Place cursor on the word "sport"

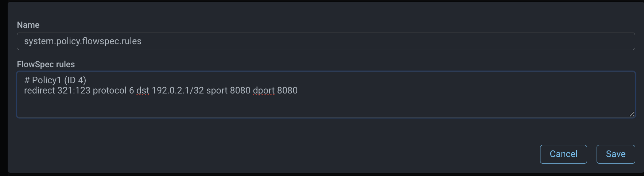[x=217, y=91]
